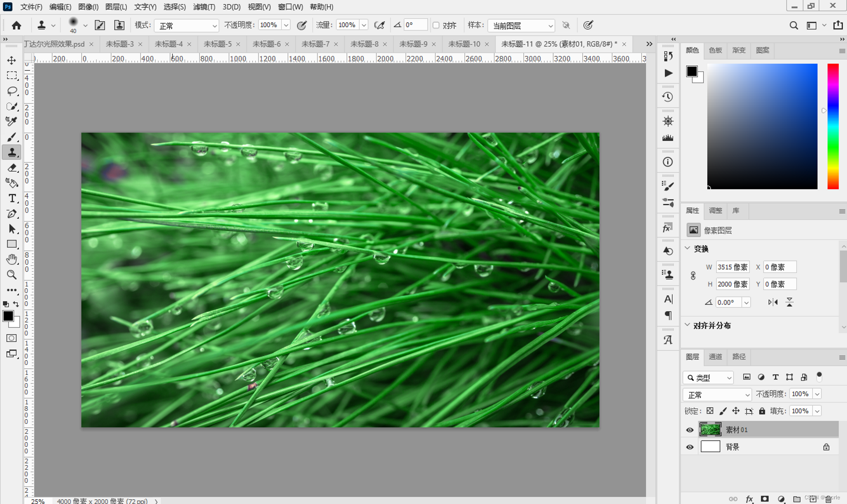Click the share icon at top right
Viewport: 847px width, 504px height.
[838, 25]
